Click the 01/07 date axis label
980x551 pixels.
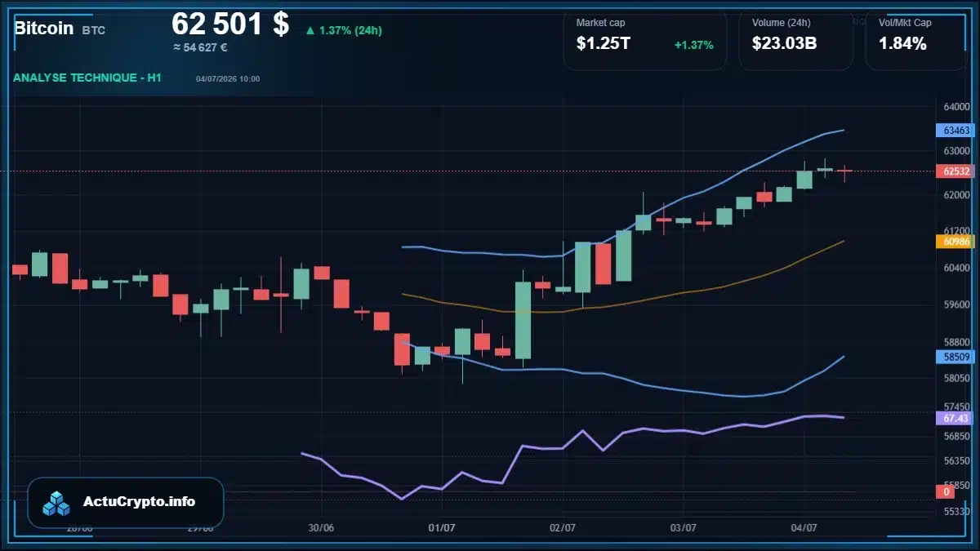(442, 527)
